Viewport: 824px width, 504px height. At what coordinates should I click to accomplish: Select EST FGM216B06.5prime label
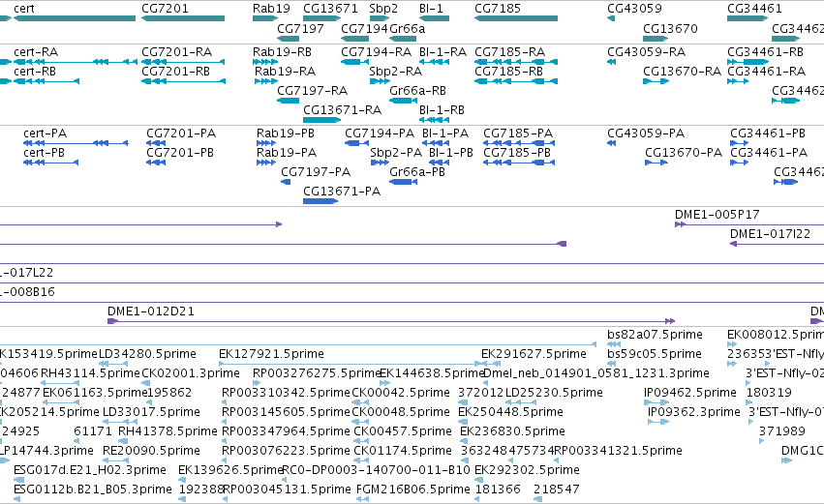pyautogui.click(x=413, y=489)
